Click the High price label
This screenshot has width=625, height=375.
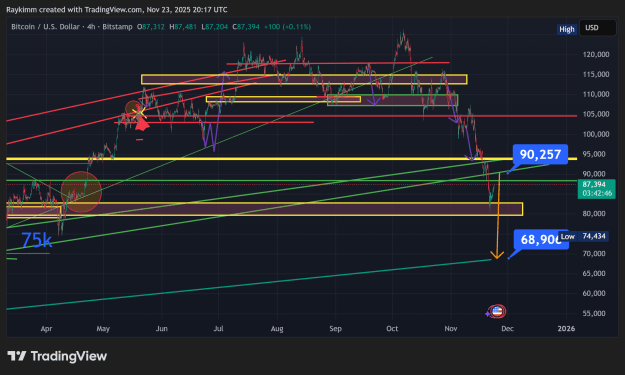click(x=566, y=29)
